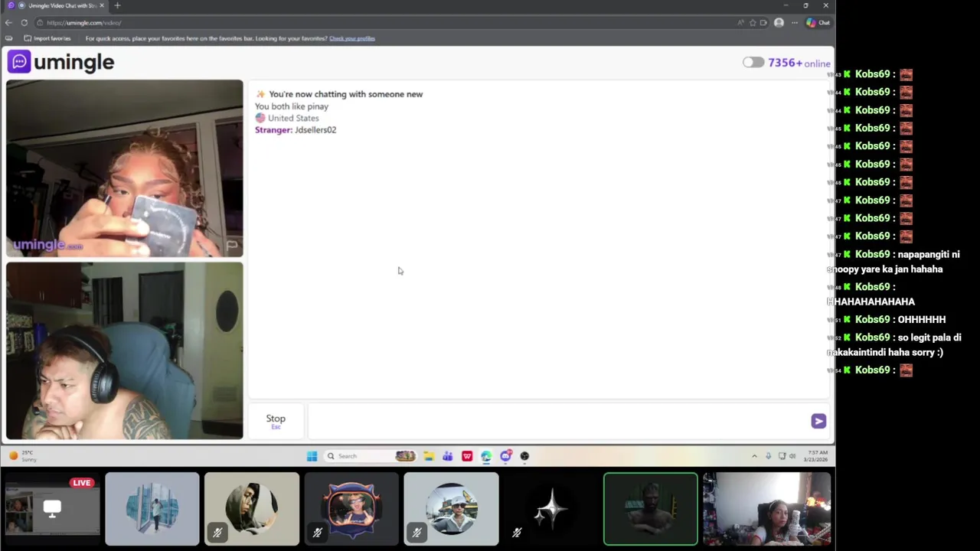Open the Copilot Chat button
Image resolution: width=980 pixels, height=551 pixels.
coord(818,23)
